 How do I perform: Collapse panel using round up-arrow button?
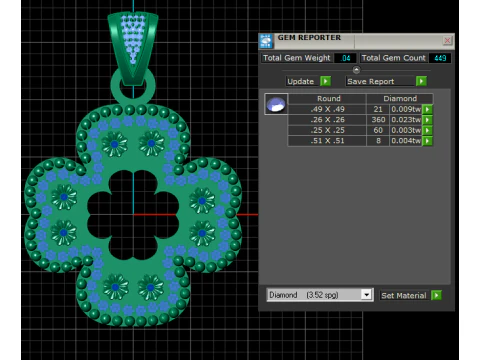pos(356,70)
